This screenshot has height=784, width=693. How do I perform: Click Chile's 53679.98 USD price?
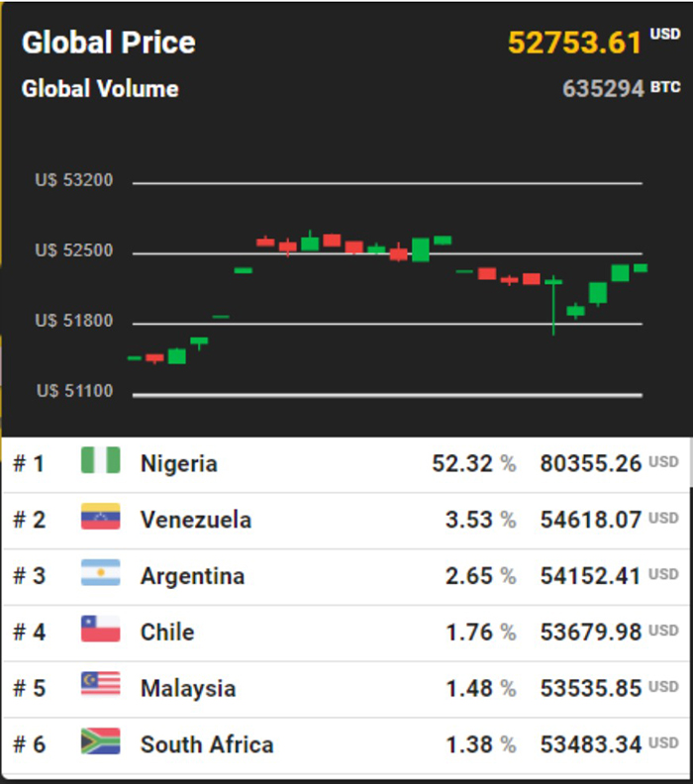click(590, 632)
